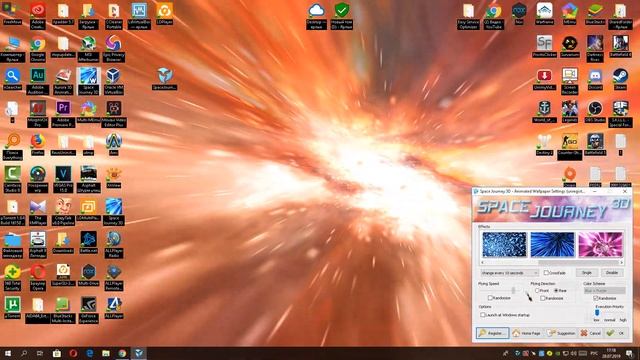Screen dimensions: 640x360
Task: Open OBS Studio desktop icon
Action: coord(595,111)
